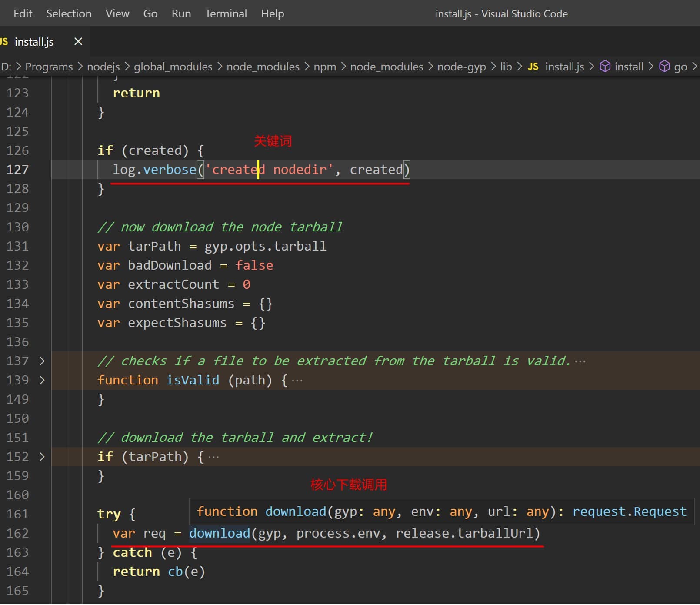Click the JS icon on the install.js tab
The image size is (700, 605).
pos(4,42)
